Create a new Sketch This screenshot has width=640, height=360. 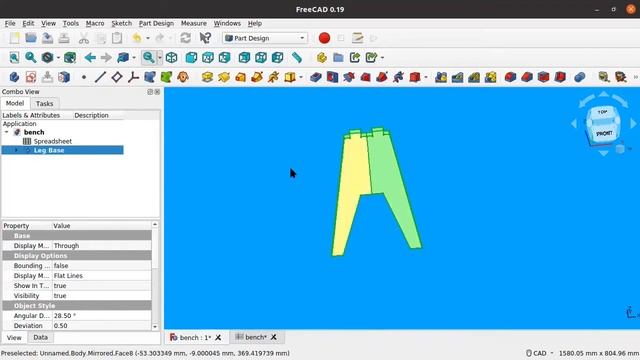click(x=31, y=77)
